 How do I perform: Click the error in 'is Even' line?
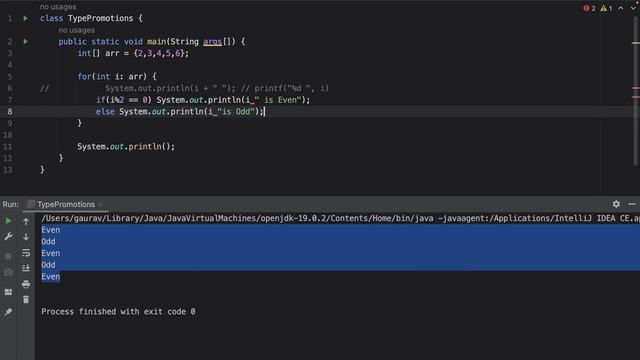(x=252, y=100)
